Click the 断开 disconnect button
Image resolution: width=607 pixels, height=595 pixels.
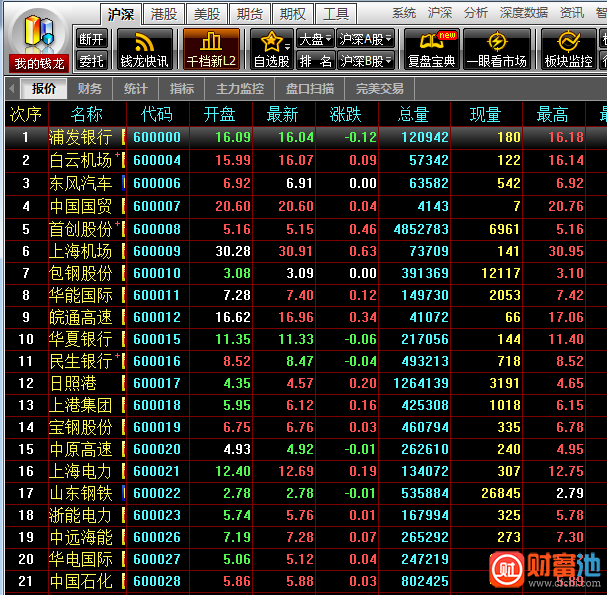pos(91,39)
